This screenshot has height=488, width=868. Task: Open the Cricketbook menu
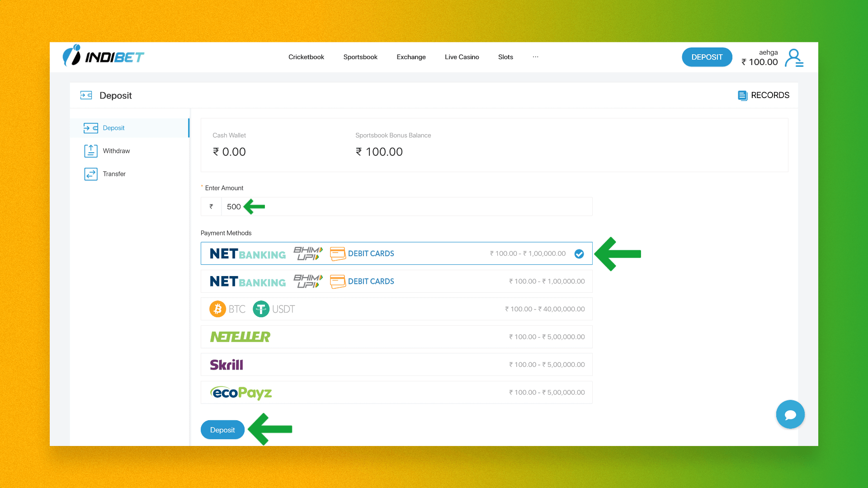coord(306,57)
